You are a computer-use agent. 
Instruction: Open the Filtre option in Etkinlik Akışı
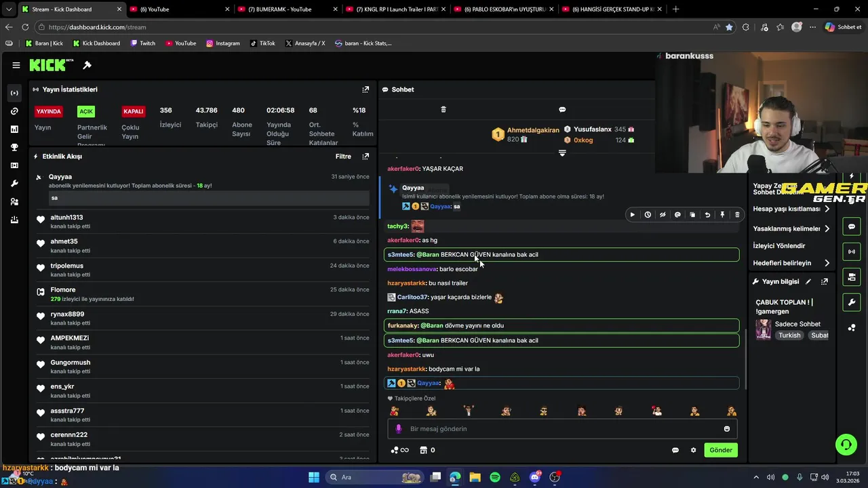point(343,157)
